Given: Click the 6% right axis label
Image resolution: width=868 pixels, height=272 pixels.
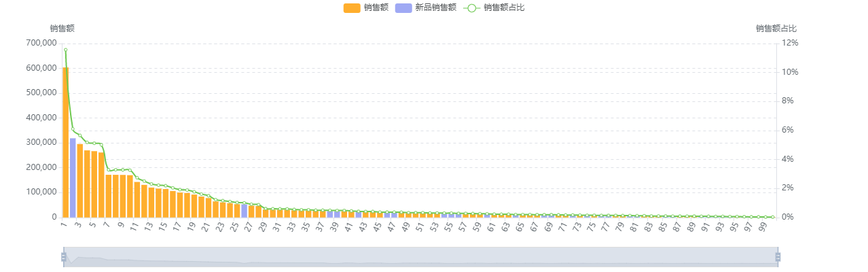Looking at the screenshot, I should tap(788, 130).
